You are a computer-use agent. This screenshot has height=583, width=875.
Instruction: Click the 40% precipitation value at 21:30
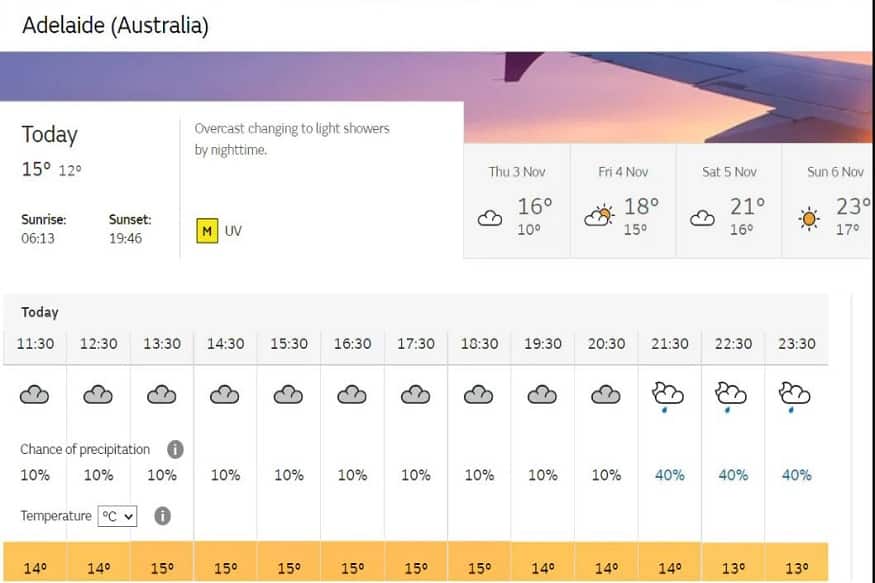[x=669, y=475]
